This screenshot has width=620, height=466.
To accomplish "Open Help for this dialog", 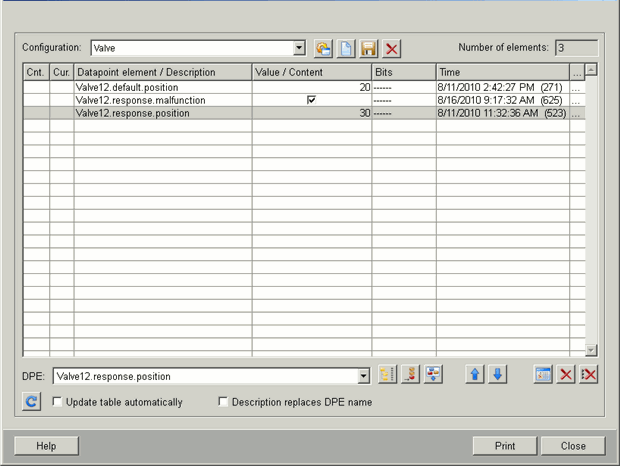I will pos(46,446).
